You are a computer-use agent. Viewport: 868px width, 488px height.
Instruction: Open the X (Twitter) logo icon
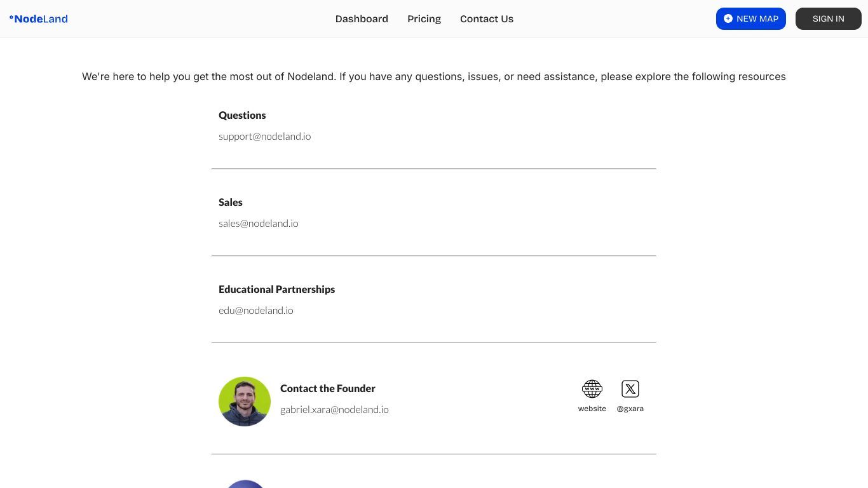click(x=630, y=389)
